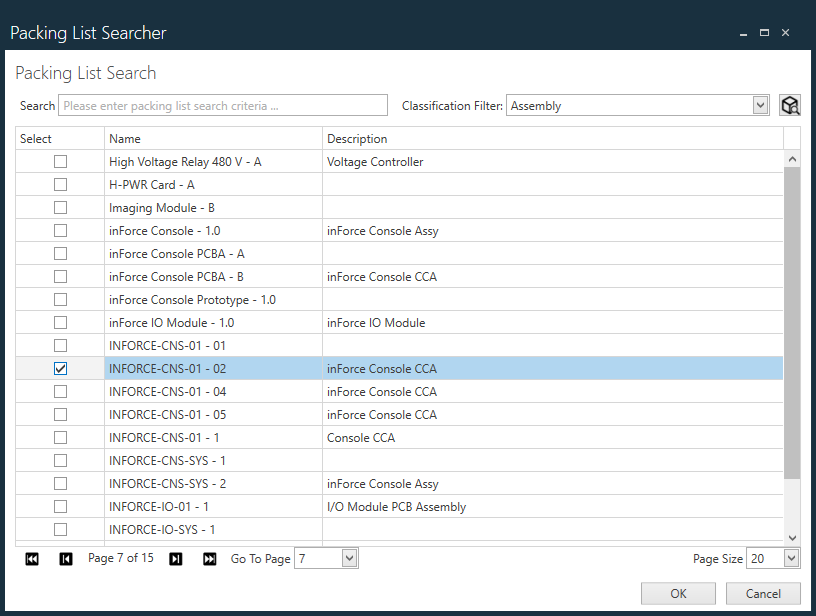Expand the Page Size selection list
The width and height of the screenshot is (816, 616).
point(789,558)
